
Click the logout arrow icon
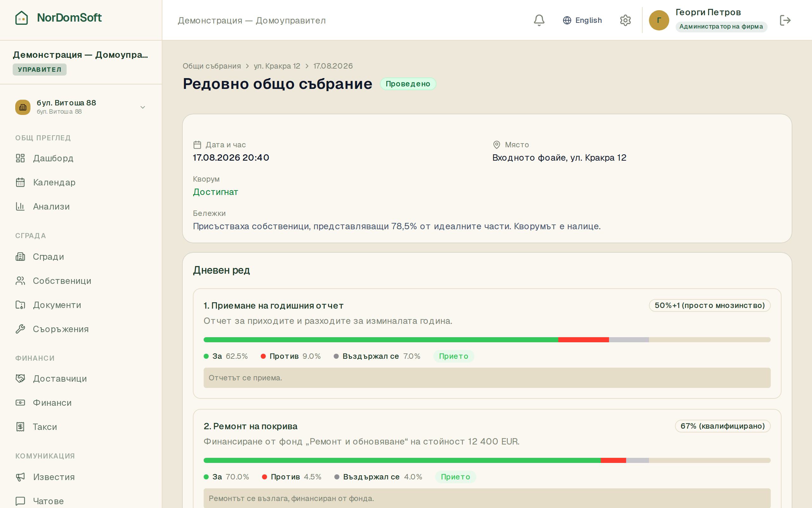click(x=785, y=20)
